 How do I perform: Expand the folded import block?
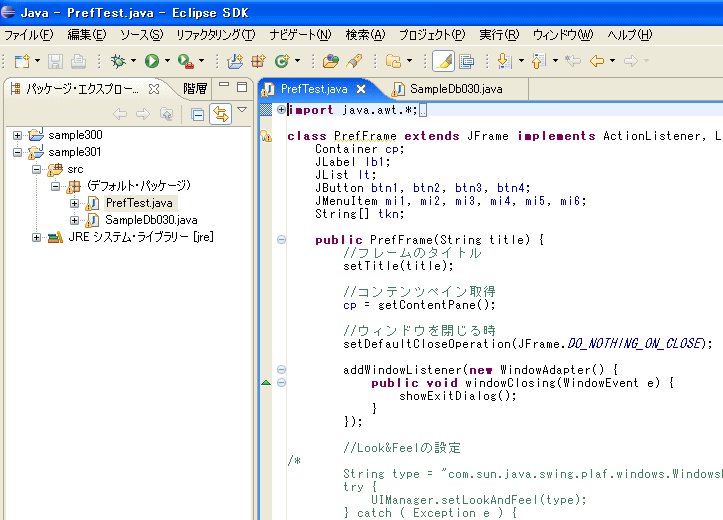click(281, 110)
